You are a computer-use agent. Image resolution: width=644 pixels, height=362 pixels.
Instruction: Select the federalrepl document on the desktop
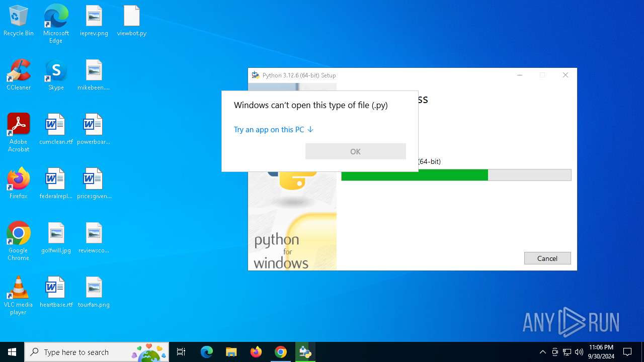pyautogui.click(x=56, y=184)
